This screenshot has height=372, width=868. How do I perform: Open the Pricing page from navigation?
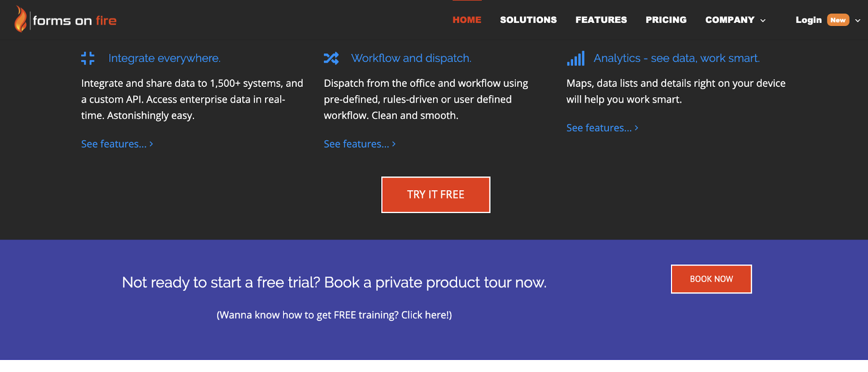[x=666, y=20]
